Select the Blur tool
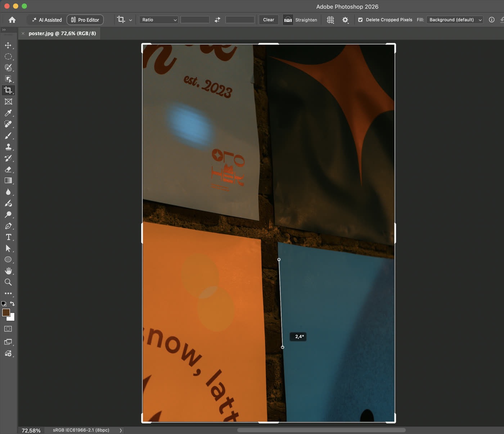504x434 pixels. point(8,192)
